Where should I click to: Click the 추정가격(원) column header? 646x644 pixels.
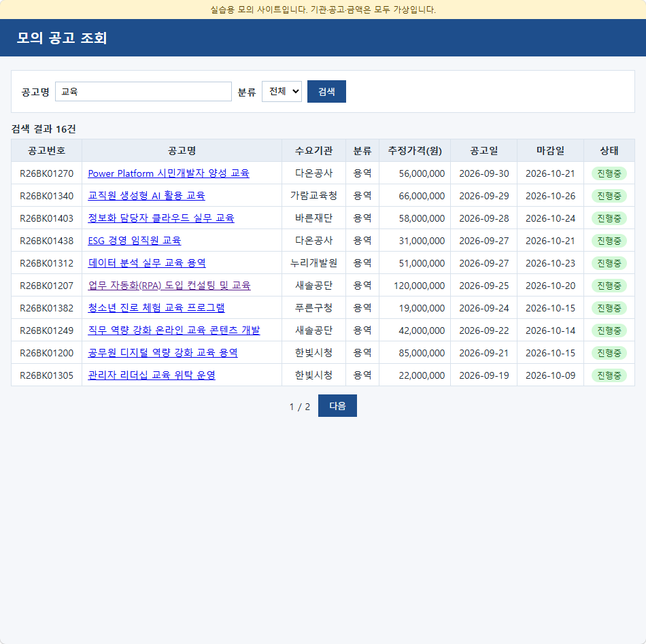415,151
